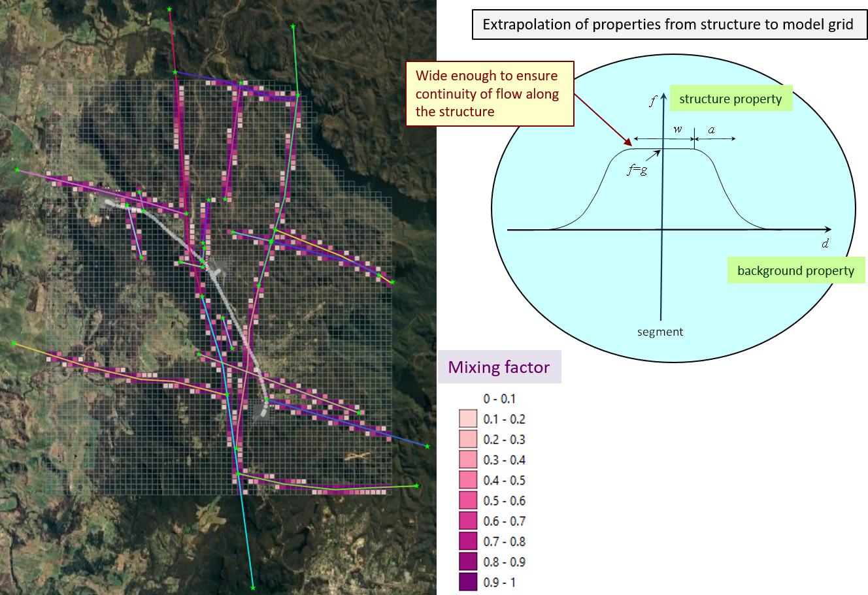Click the '0 - 0.1' legend label
The image size is (868, 595).
click(499, 398)
